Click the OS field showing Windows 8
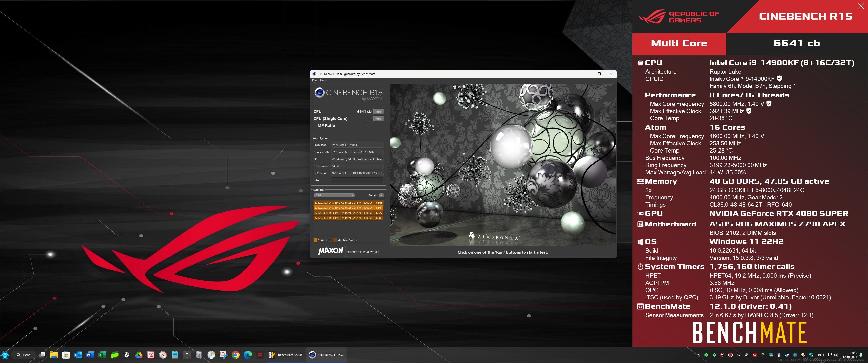 [357, 159]
